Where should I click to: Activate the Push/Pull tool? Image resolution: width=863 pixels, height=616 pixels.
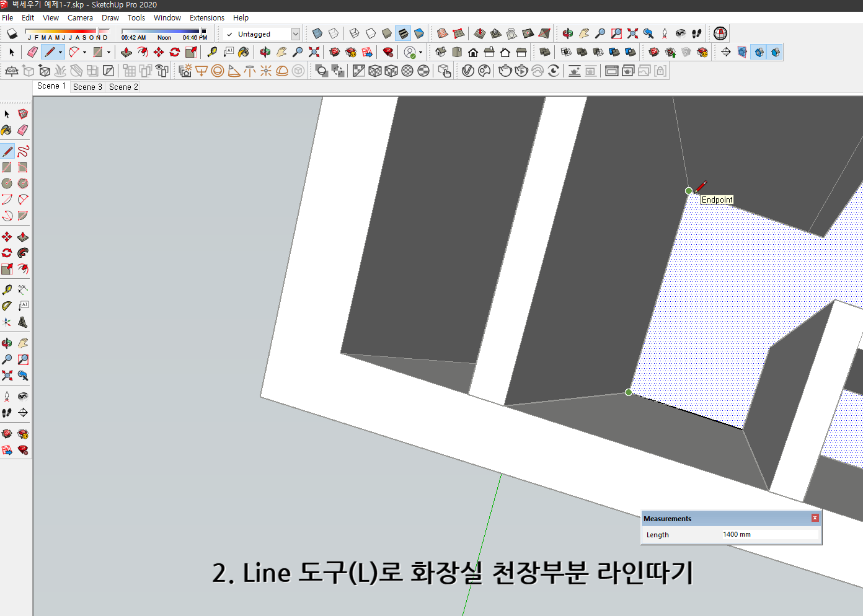pos(126,52)
